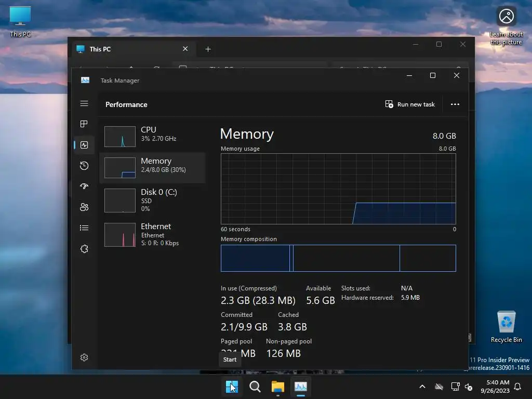This screenshot has width=532, height=399.
Task: Click the OneDrive cloud tray icon
Action: pyautogui.click(x=439, y=387)
